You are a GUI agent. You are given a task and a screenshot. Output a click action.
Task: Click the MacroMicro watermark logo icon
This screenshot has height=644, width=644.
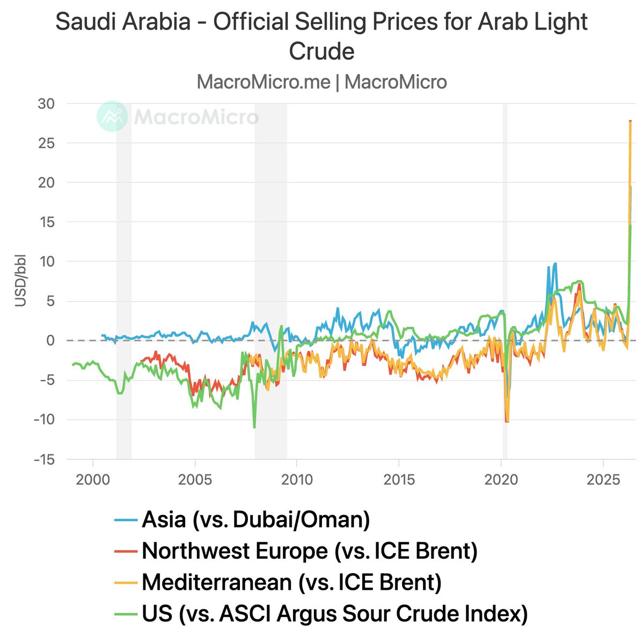point(112,116)
